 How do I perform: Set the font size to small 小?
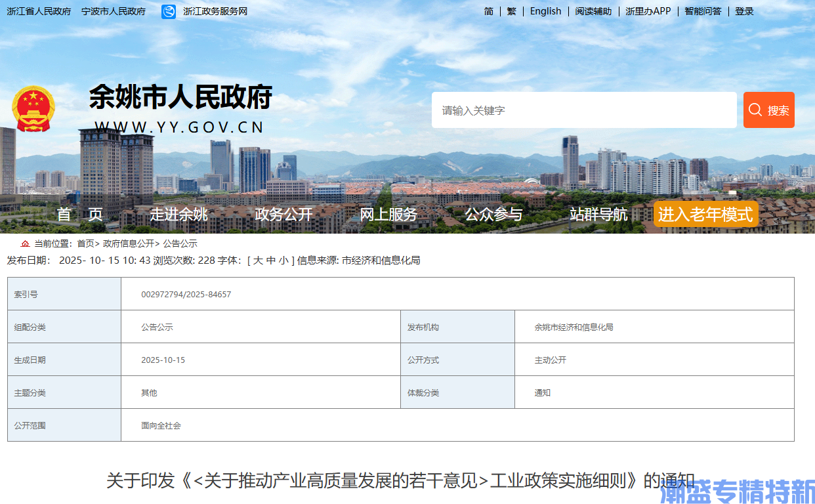click(x=283, y=261)
